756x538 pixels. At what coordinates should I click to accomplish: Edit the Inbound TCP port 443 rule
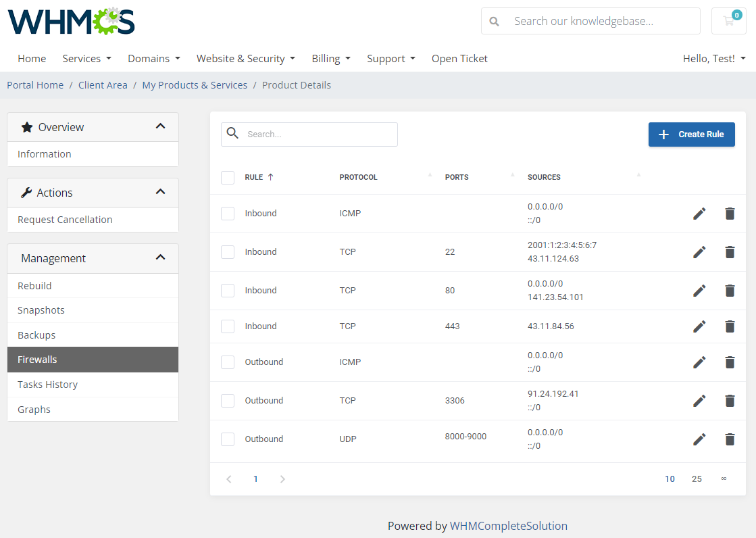699,326
